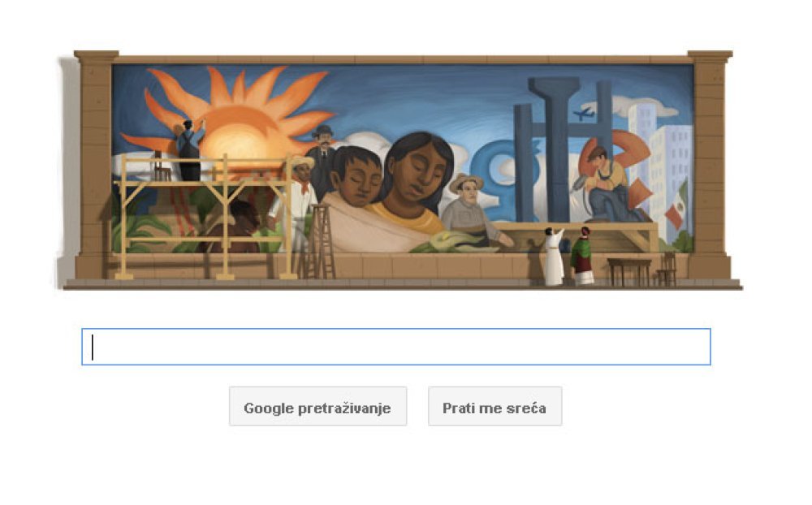This screenshot has height=505, width=812.
Task: Click the Google pretraživanje button
Action: pyautogui.click(x=317, y=407)
